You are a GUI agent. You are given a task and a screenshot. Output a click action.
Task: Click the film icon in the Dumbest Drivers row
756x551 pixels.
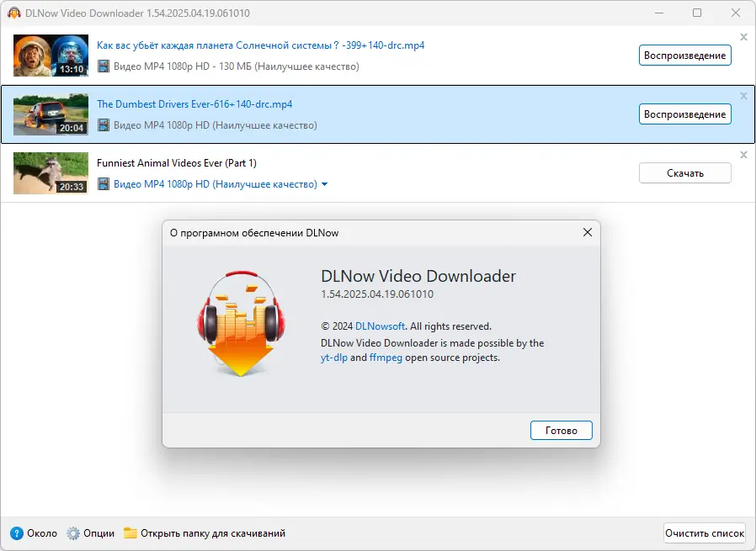click(x=104, y=125)
